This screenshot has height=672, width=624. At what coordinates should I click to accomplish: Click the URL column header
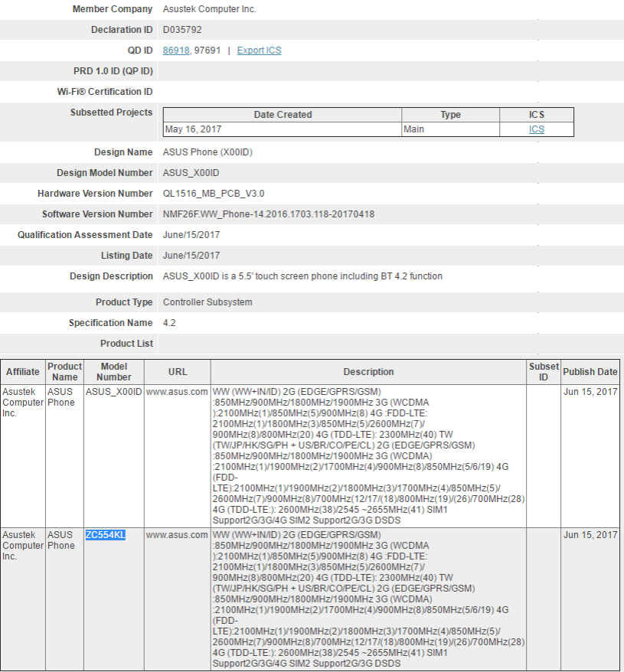(x=177, y=372)
